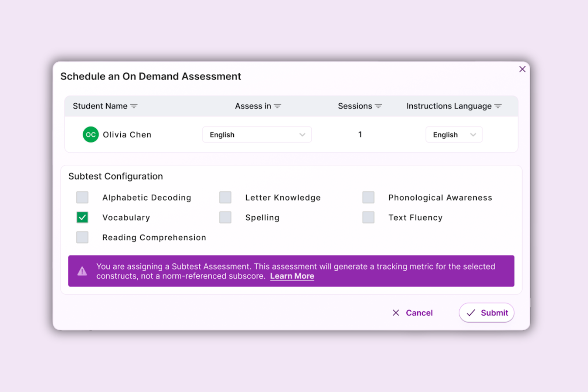This screenshot has width=588, height=392.
Task: Close the dialog with the X icon
Action: coord(522,69)
